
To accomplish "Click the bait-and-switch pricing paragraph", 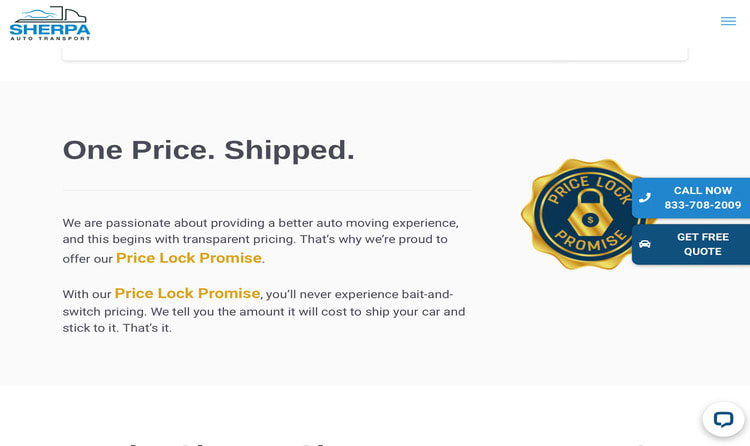I will pos(264,310).
